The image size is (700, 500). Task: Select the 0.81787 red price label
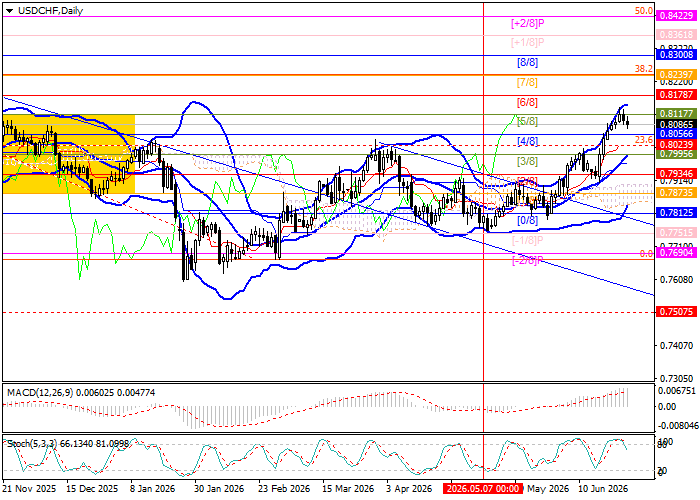tap(676, 94)
